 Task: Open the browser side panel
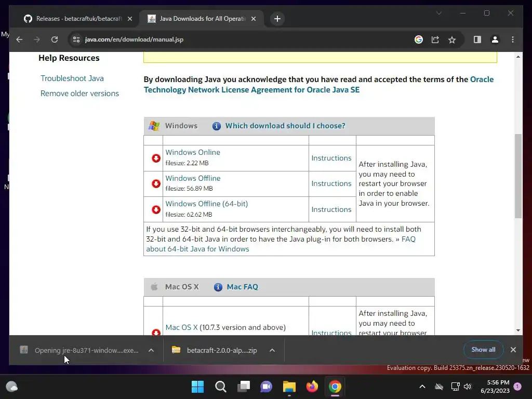477,39
